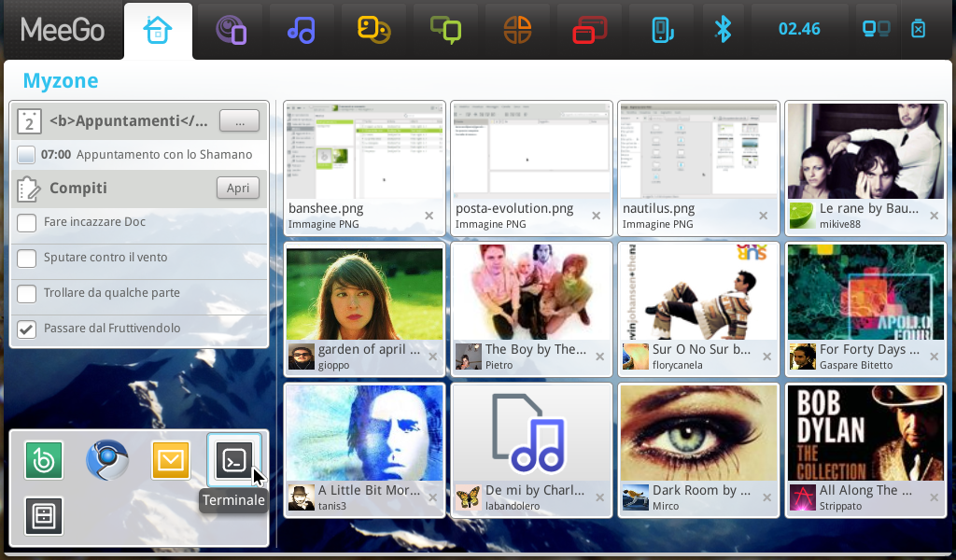Click Mirco's user avatar
Image resolution: width=956 pixels, height=560 pixels.
[635, 497]
